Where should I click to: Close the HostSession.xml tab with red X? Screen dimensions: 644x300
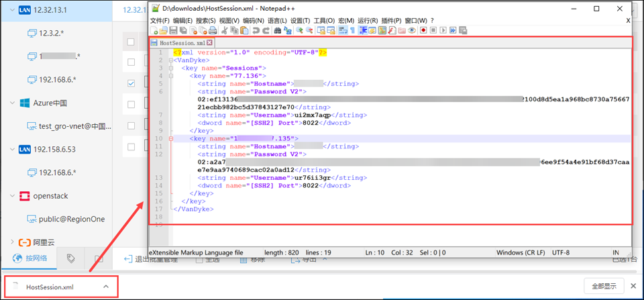pyautogui.click(x=209, y=42)
